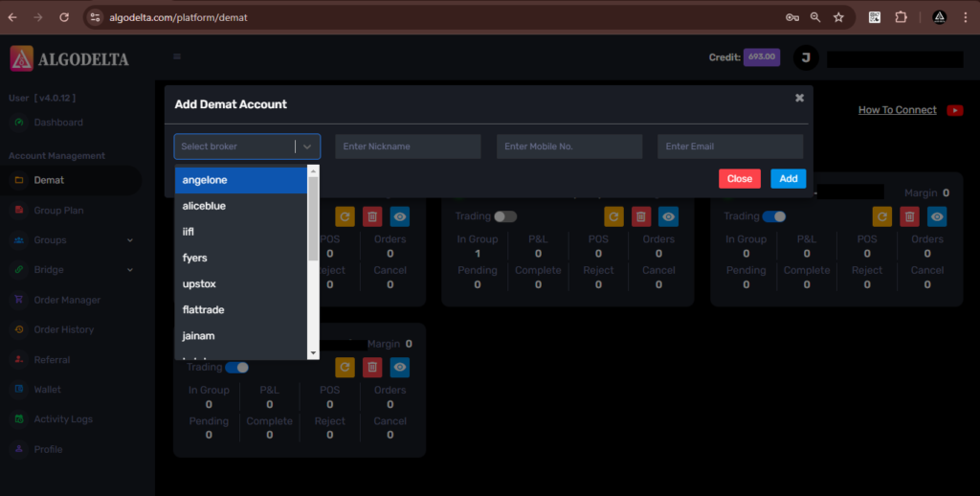The height and width of the screenshot is (496, 980).
Task: Choose upstox in the broker dropdown
Action: tap(240, 284)
